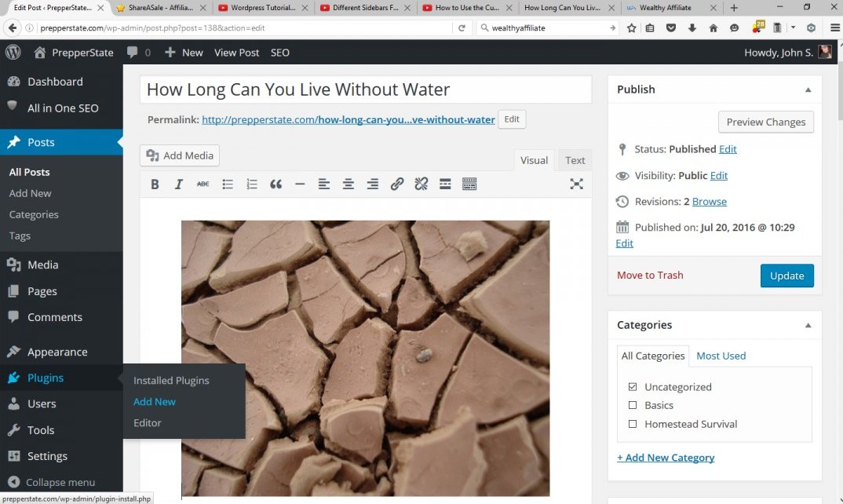Remove link icon in toolbar
Image resolution: width=843 pixels, height=504 pixels.
(x=421, y=184)
